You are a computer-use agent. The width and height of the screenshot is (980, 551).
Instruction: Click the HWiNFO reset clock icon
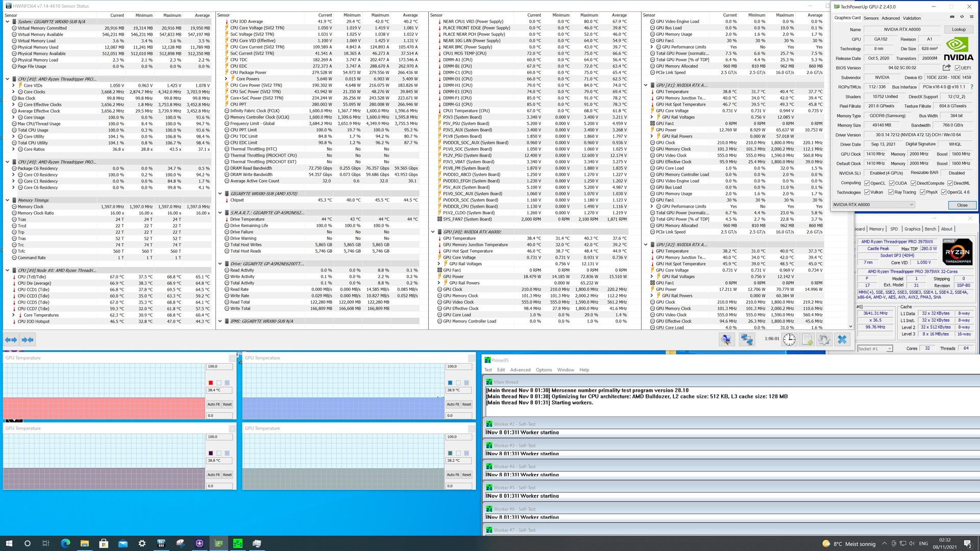click(789, 340)
